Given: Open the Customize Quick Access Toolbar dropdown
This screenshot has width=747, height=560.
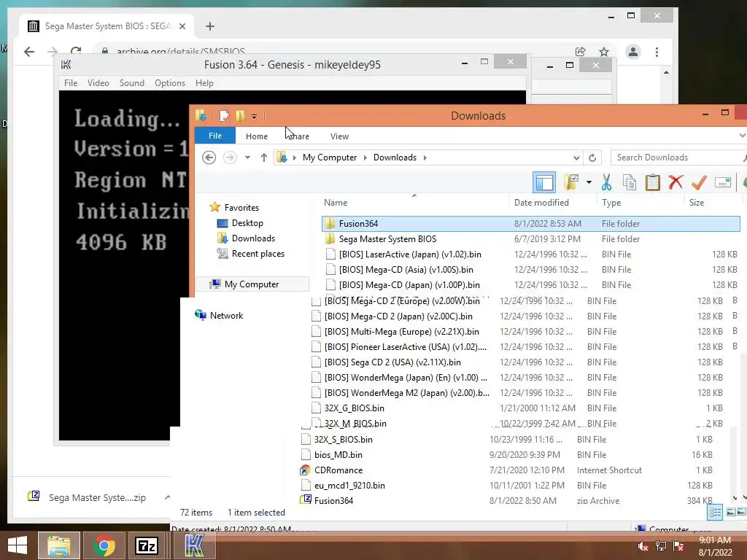Looking at the screenshot, I should click(255, 116).
